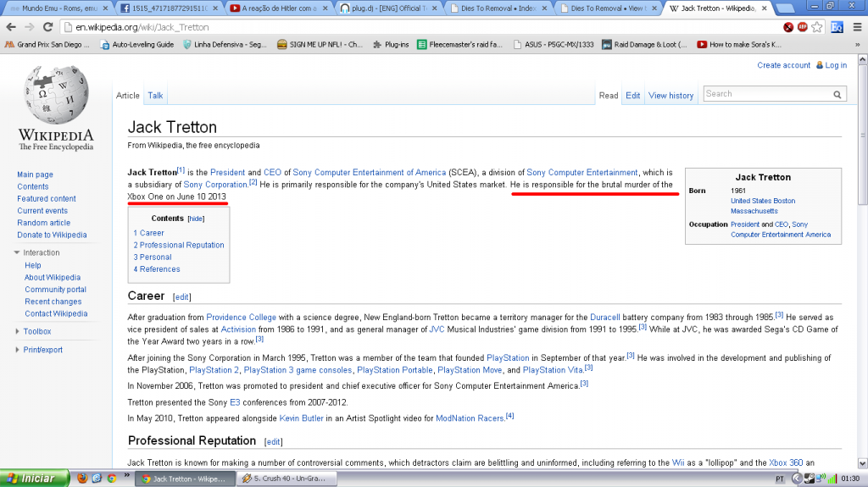Go back with the browser back arrow
The width and height of the screenshot is (868, 487).
click(x=11, y=27)
